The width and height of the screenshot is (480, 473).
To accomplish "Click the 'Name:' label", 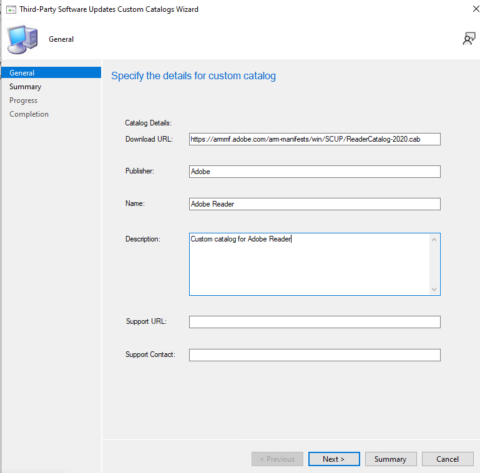I will [x=135, y=203].
